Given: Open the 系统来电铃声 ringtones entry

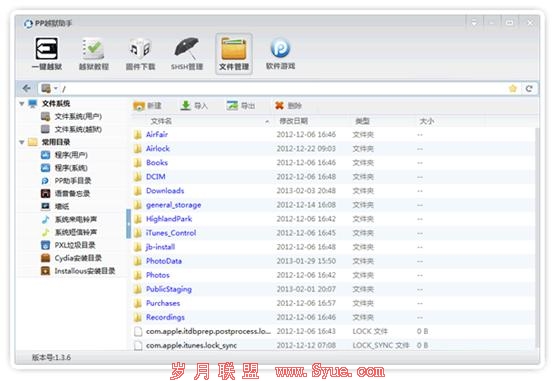Looking at the screenshot, I should (x=69, y=219).
